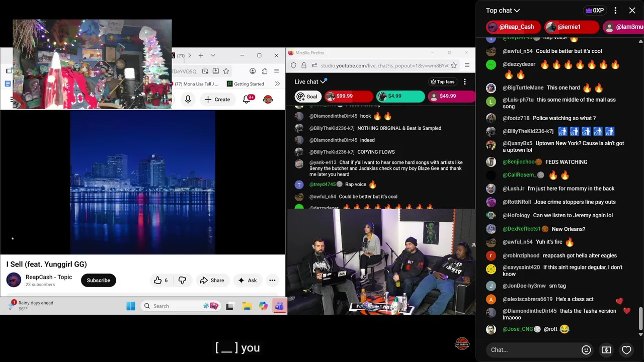Open the Rainy days ahead weather widget

(31, 305)
